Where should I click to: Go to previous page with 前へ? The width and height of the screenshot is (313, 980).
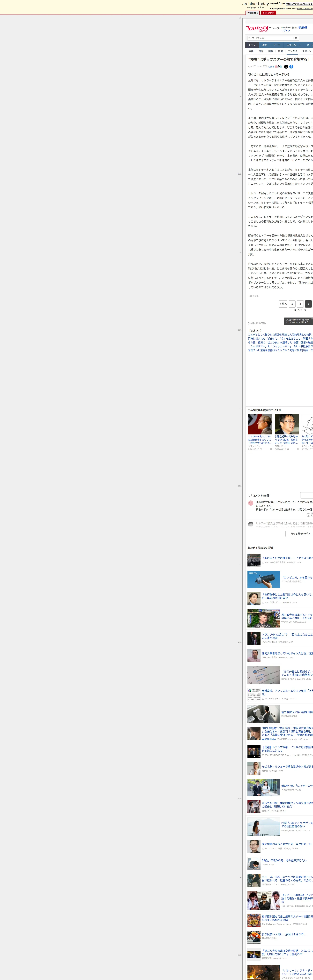pyautogui.click(x=283, y=304)
